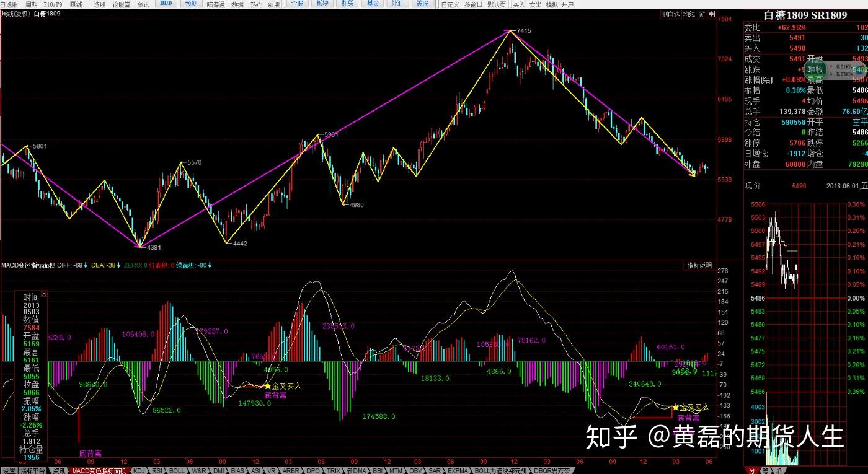Open 新股 in toolbar
Screen dimensions: 868x474
click(274, 4)
